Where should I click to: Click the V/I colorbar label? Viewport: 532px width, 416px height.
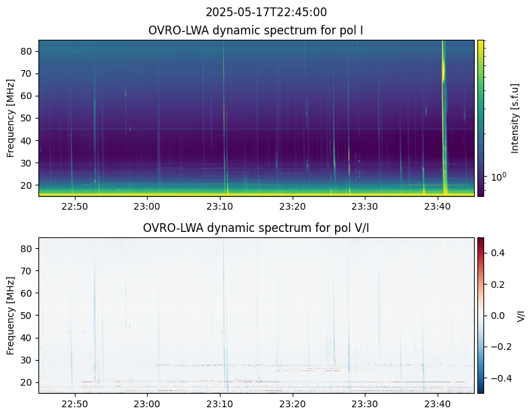[521, 315]
